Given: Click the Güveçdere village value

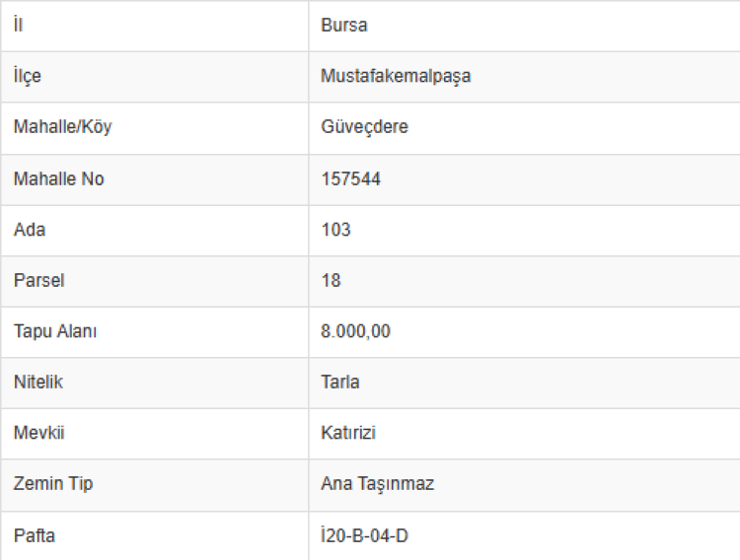Looking at the screenshot, I should point(364,127).
